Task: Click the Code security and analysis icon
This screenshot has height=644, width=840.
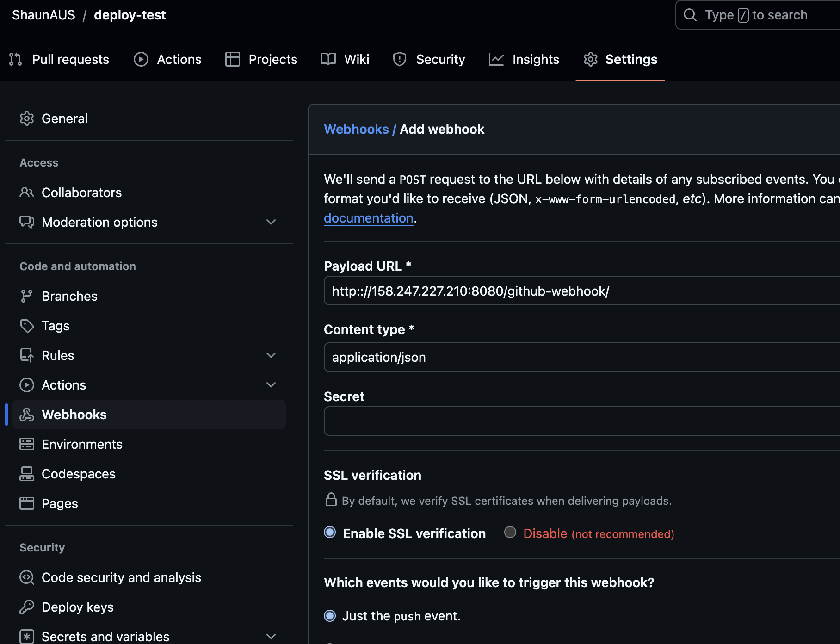Action: click(27, 577)
